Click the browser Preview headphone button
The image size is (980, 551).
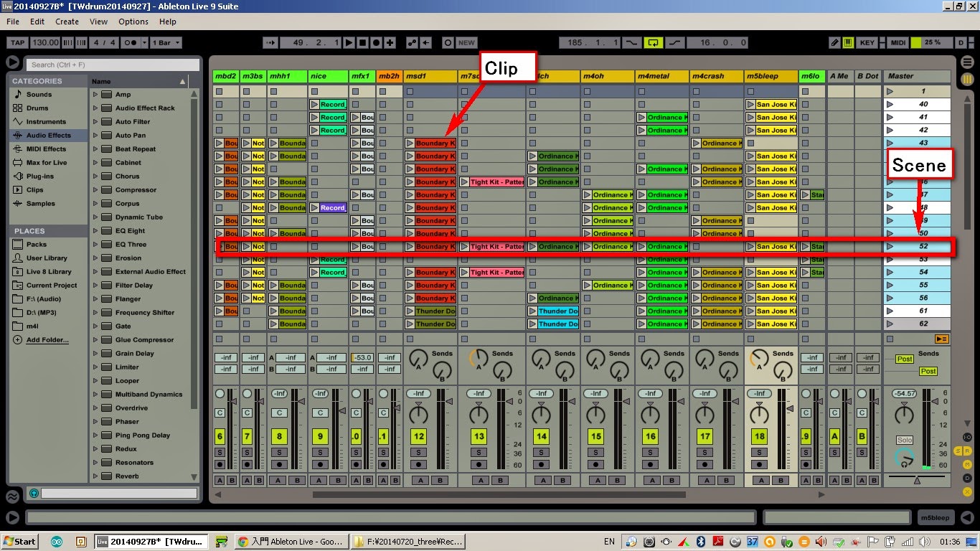(34, 493)
